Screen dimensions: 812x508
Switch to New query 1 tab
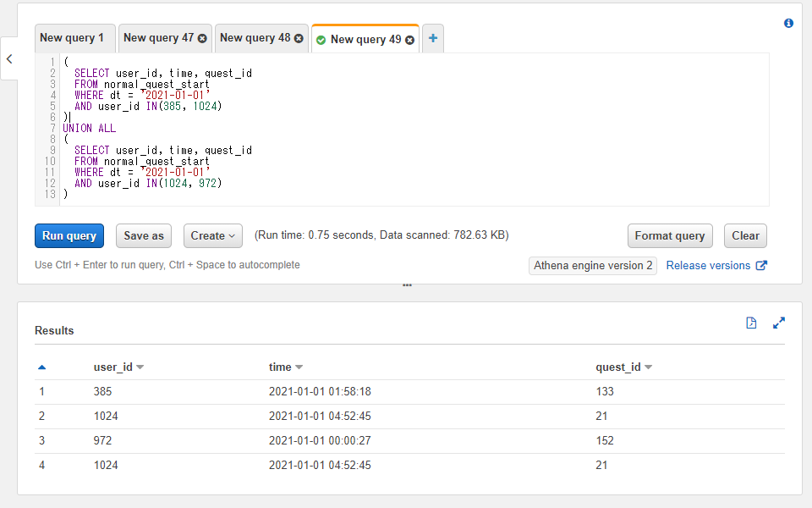point(72,38)
